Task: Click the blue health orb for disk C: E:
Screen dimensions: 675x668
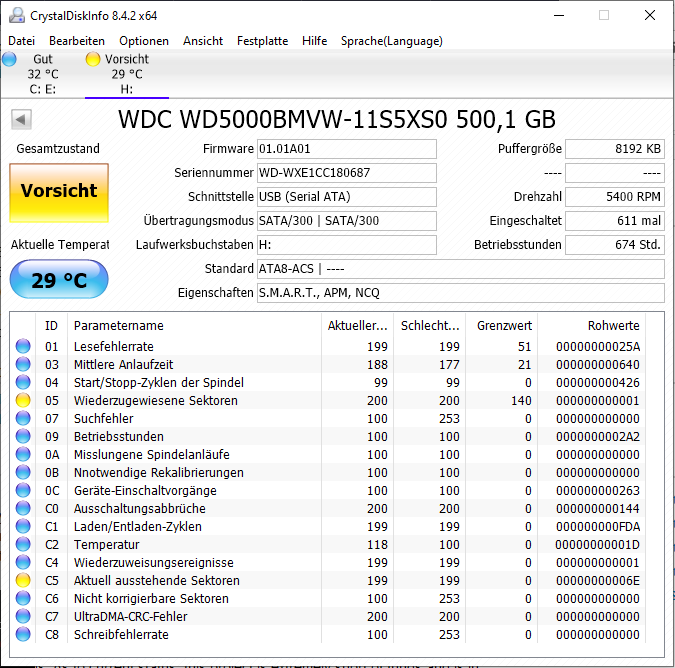Action: (x=10, y=59)
